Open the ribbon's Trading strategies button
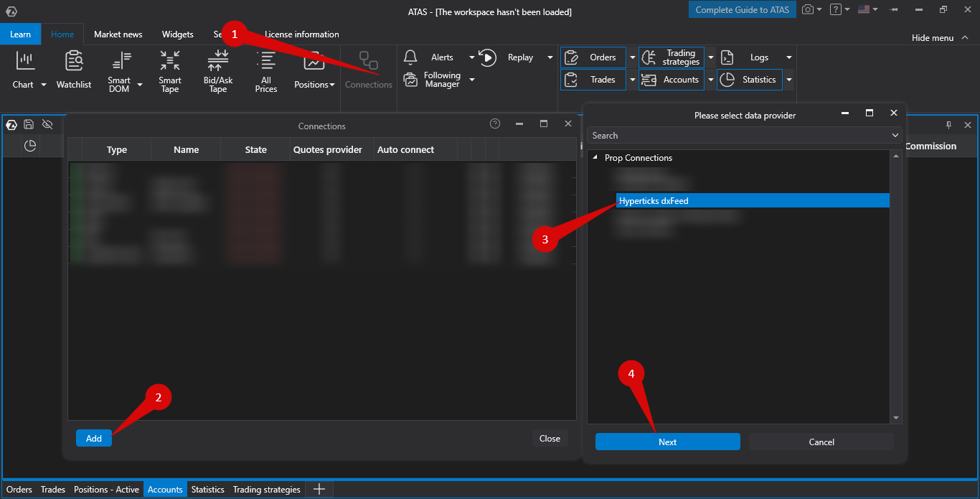Image resolution: width=980 pixels, height=499 pixels. pos(672,57)
